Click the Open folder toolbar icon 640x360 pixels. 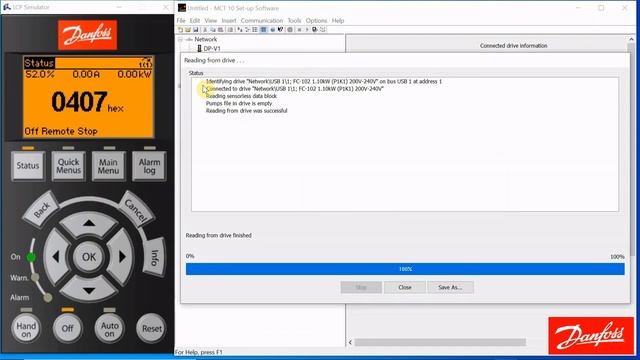click(188, 29)
